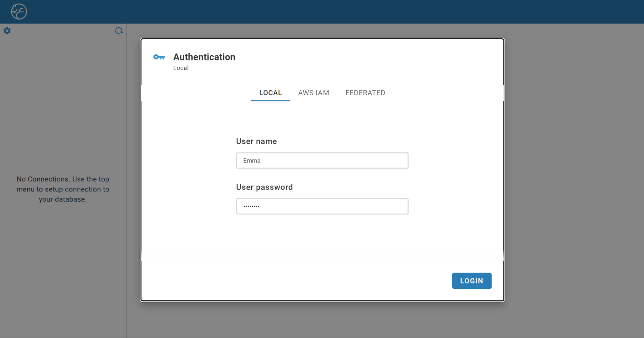
Task: Click the "No Connections" message in sidebar
Action: click(63, 189)
